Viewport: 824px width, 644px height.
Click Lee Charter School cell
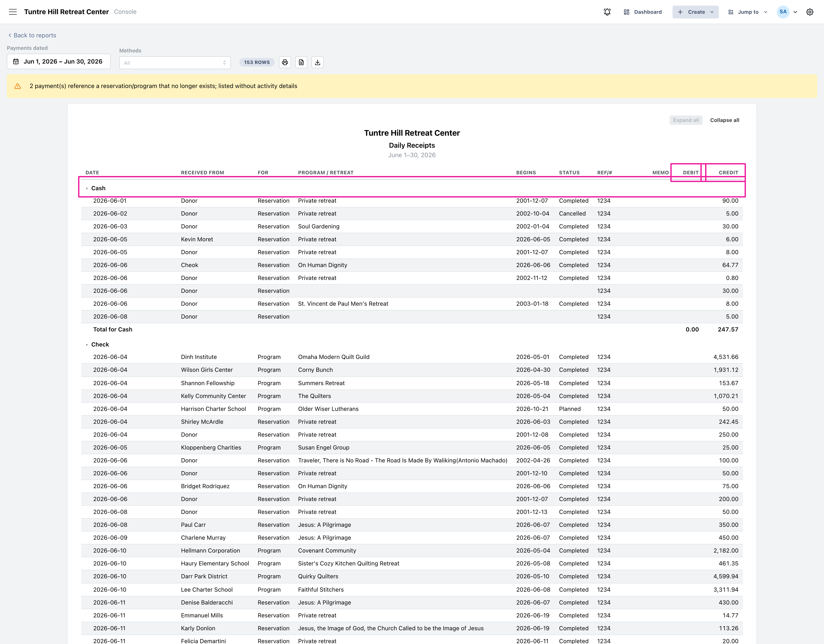207,590
